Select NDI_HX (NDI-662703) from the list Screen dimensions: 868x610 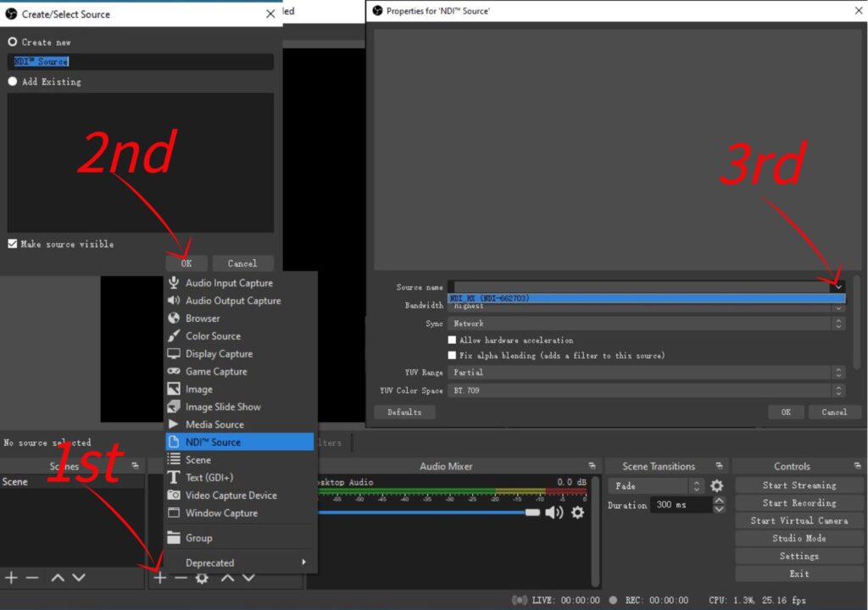point(647,298)
